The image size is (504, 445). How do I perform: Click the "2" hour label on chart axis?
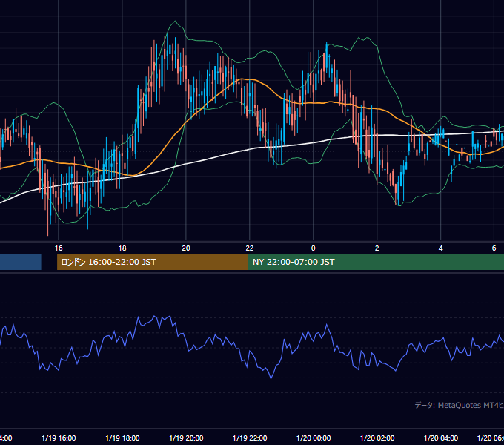click(377, 248)
